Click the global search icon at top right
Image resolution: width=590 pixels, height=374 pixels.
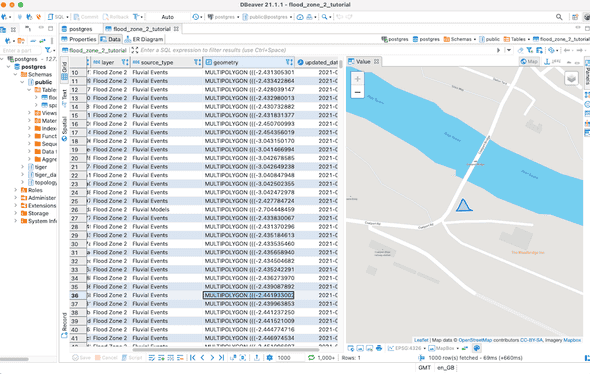pos(559,17)
